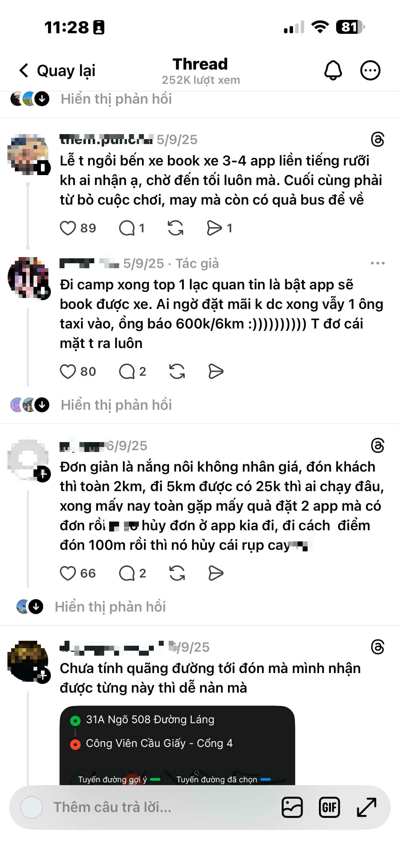Expand replies under the 66-like comment
The image size is (400, 868).
[x=110, y=607]
